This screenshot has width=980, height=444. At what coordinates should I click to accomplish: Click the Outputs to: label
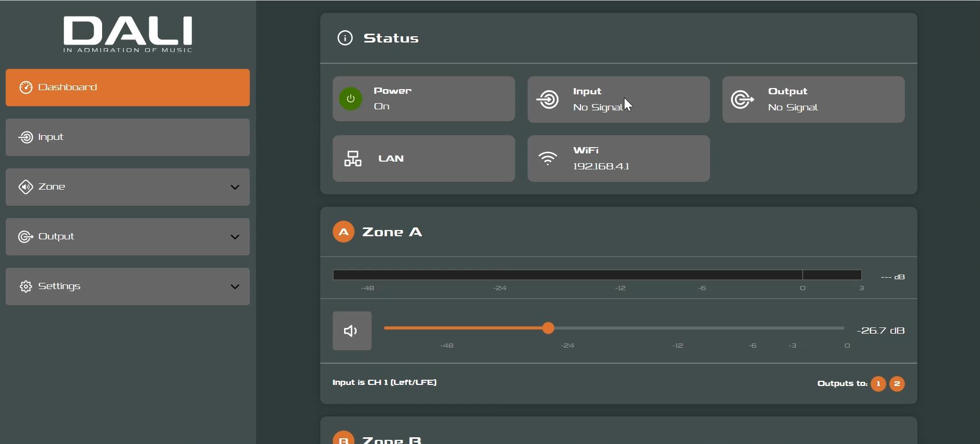tap(843, 384)
